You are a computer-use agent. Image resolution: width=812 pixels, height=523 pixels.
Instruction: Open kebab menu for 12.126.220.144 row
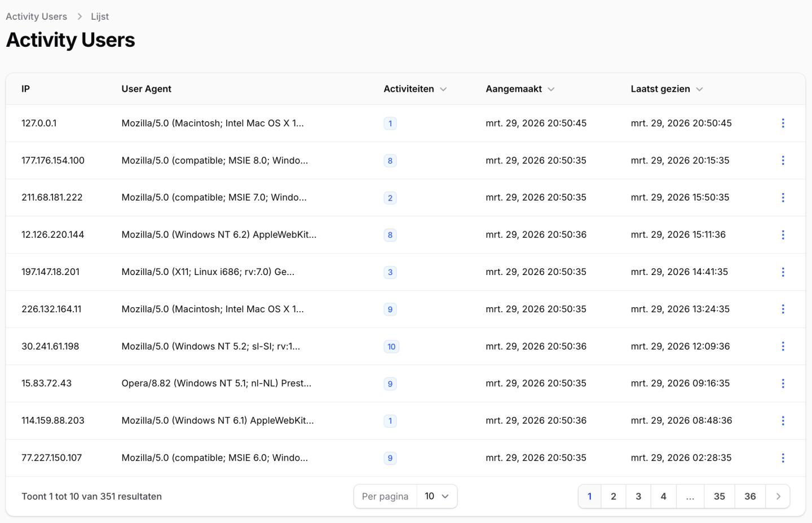tap(783, 235)
